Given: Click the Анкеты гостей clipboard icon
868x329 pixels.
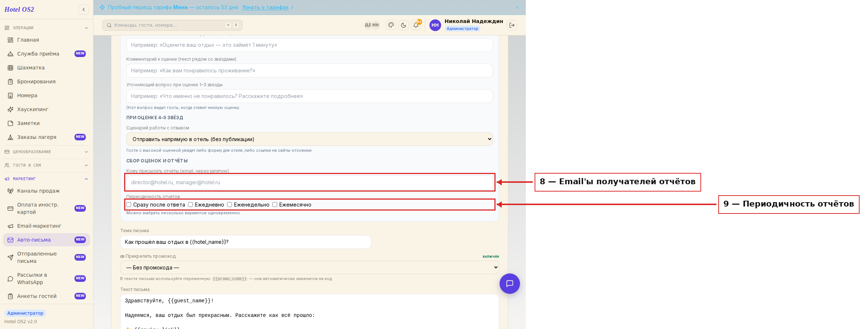Looking at the screenshot, I should tap(10, 296).
